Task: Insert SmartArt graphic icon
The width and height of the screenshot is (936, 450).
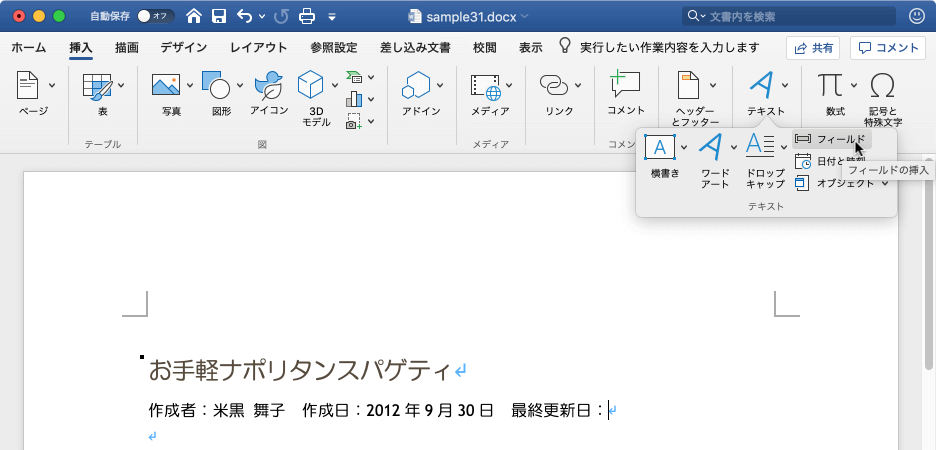Action: pyautogui.click(x=355, y=77)
